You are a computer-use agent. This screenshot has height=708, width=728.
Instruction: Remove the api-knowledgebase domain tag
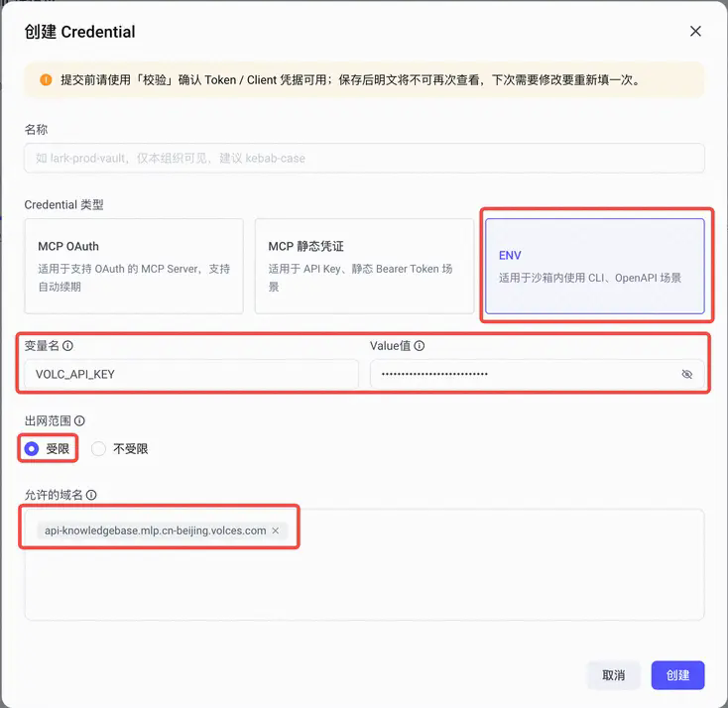tap(276, 531)
